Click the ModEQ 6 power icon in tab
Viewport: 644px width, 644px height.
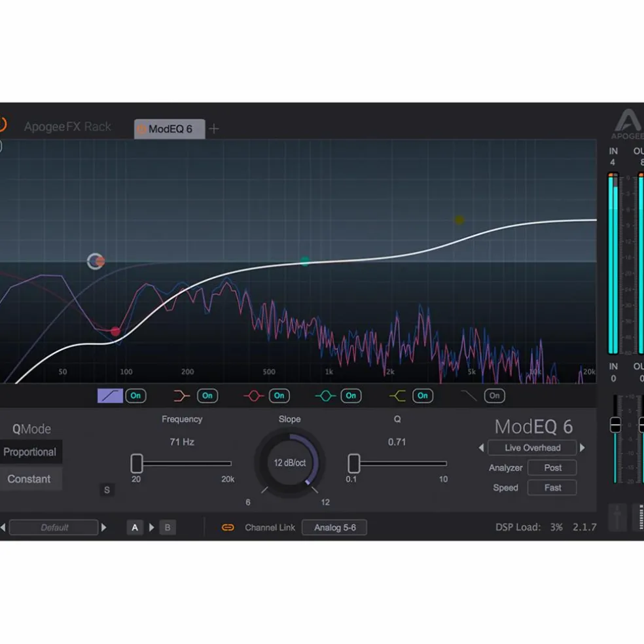141,130
